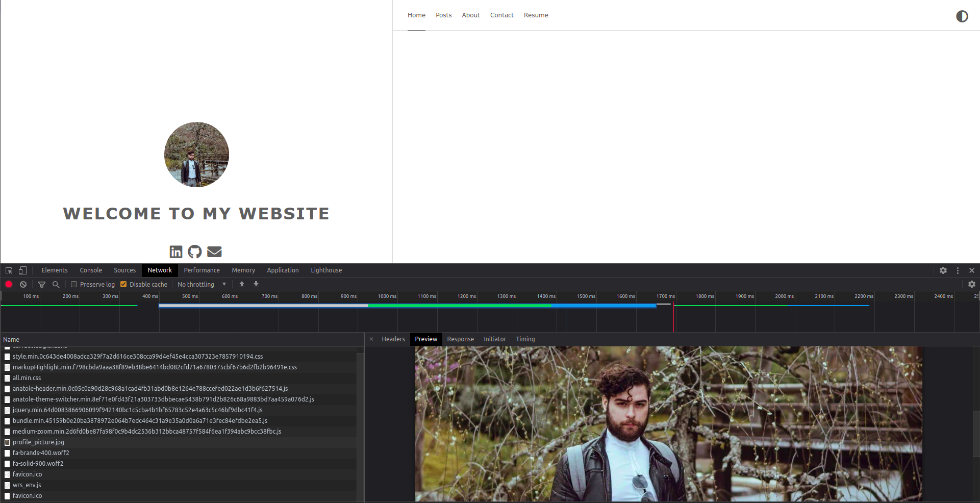Select style.min css request row

pyautogui.click(x=179, y=357)
